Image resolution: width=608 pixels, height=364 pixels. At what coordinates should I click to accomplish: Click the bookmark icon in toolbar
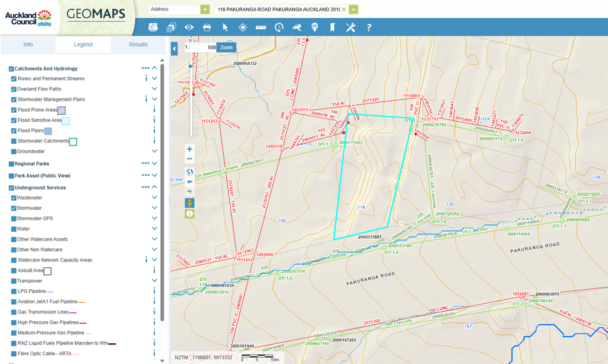click(x=332, y=27)
